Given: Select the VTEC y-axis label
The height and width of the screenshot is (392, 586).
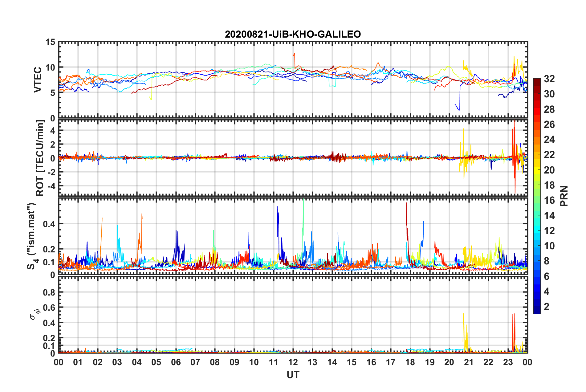Looking at the screenshot, I should tap(38, 80).
